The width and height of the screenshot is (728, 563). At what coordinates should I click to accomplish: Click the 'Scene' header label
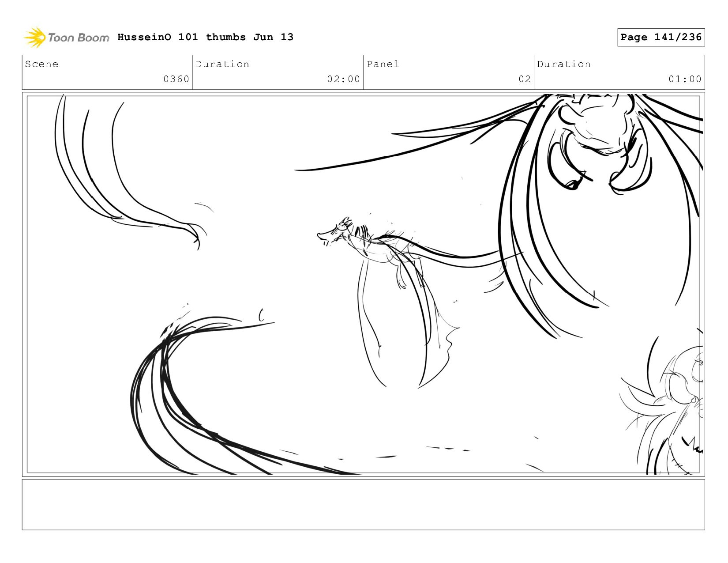42,64
